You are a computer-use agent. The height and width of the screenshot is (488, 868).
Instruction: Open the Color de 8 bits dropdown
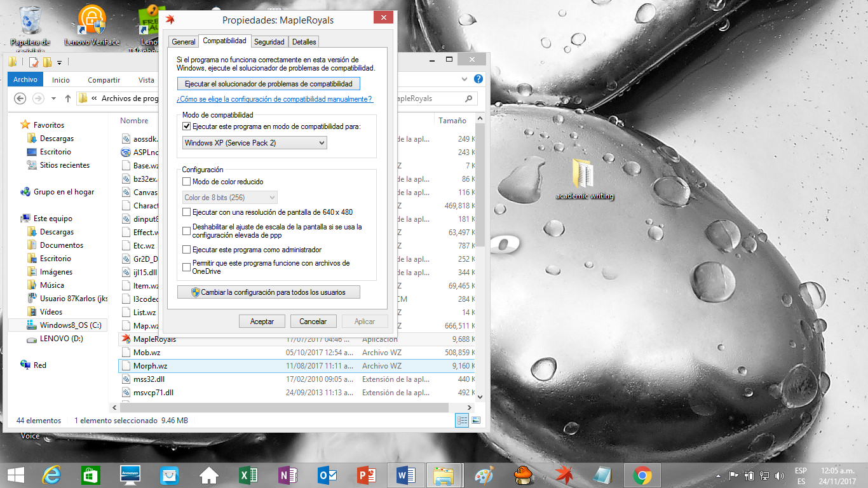click(230, 198)
